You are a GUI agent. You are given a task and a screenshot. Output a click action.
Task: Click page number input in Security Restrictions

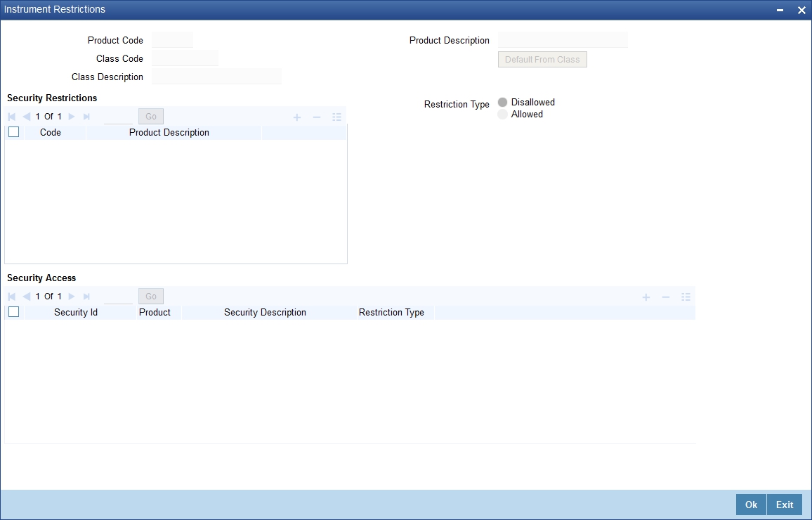click(x=118, y=117)
